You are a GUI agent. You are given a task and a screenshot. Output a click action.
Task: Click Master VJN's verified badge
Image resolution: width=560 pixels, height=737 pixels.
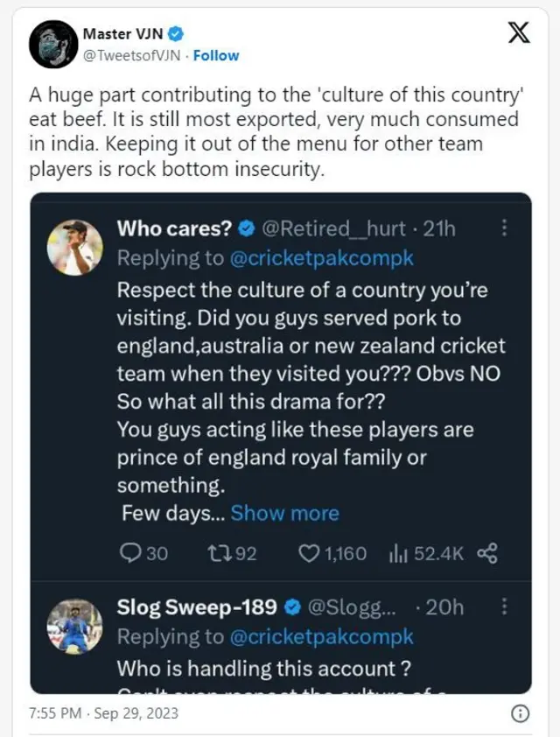point(176,34)
